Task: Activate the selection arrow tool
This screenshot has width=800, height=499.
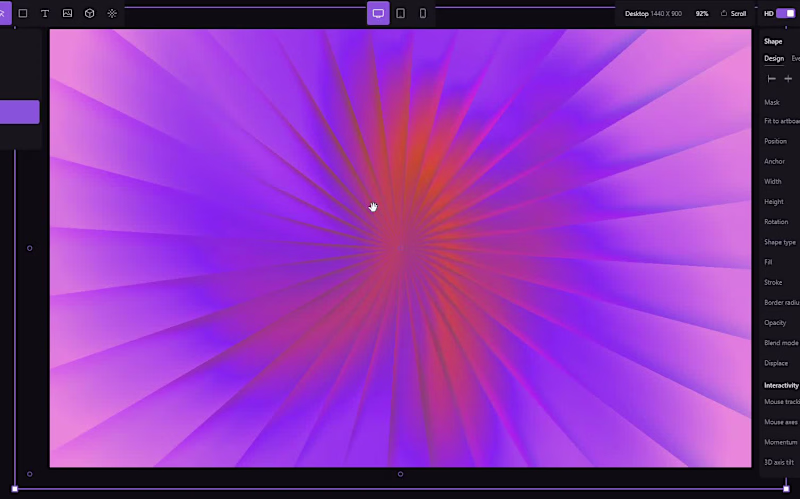Action: (x=4, y=13)
